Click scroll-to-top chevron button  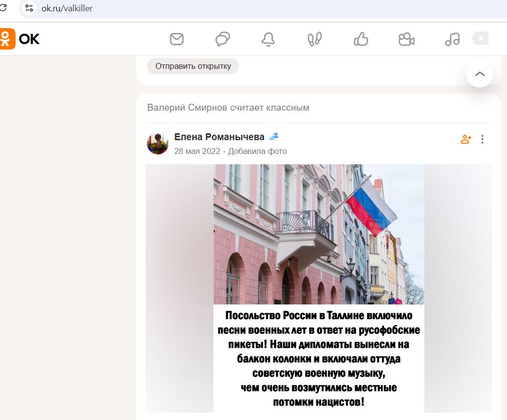(x=480, y=74)
